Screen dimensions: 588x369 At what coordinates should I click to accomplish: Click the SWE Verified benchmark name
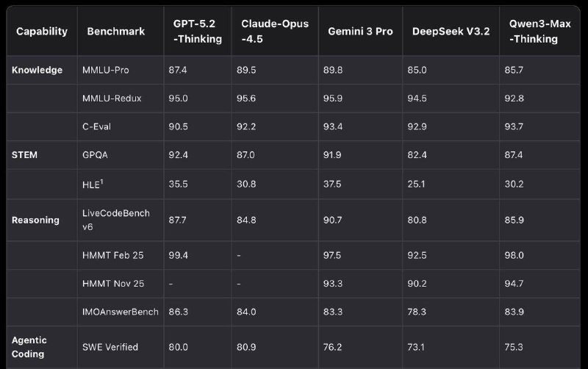point(110,347)
